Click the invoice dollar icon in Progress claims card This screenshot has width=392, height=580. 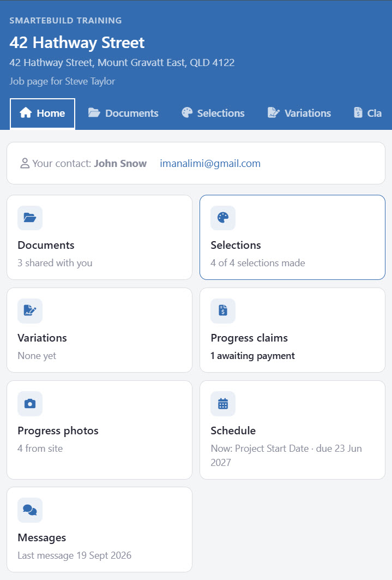pyautogui.click(x=223, y=310)
